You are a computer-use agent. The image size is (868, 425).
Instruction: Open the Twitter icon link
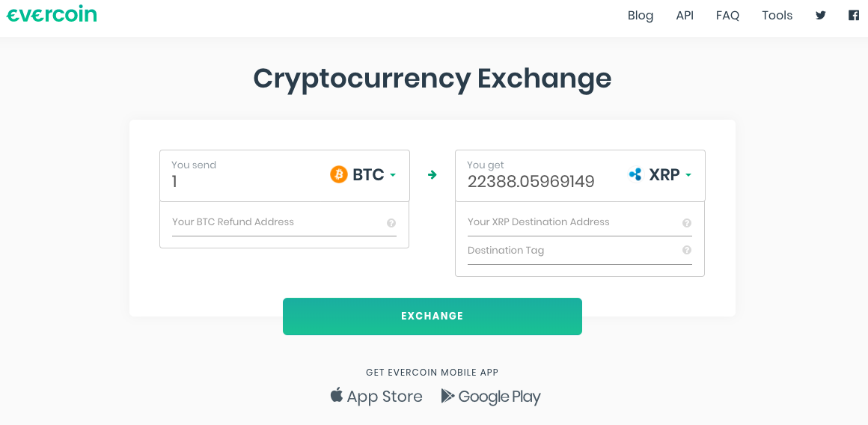point(821,15)
